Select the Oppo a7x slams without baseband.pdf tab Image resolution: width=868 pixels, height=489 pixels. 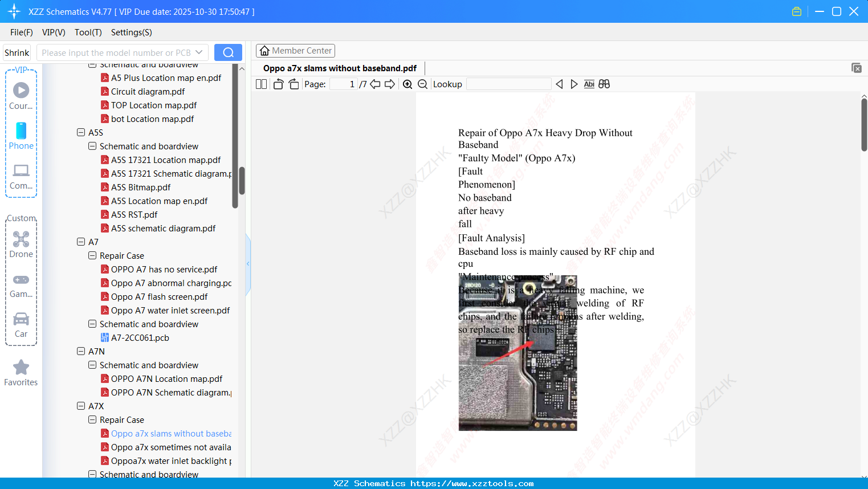coord(340,68)
